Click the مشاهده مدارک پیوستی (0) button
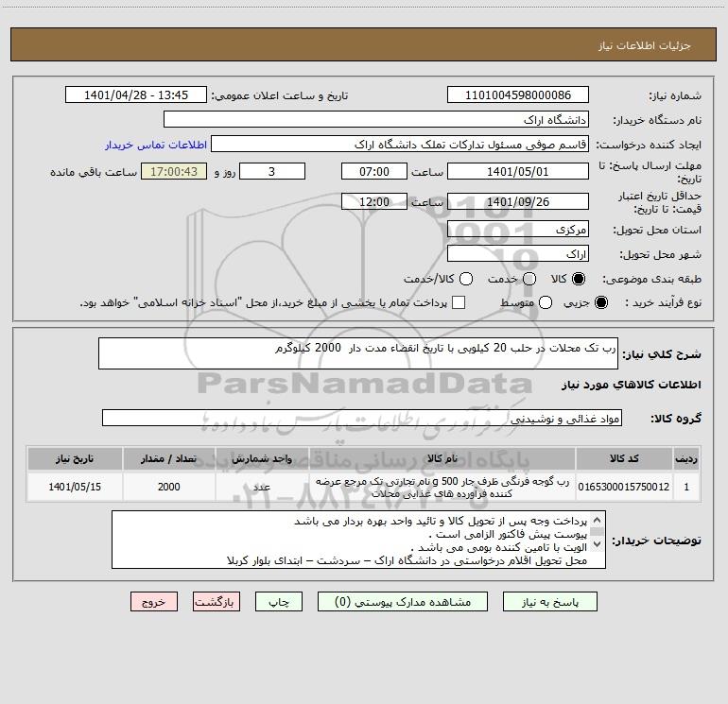This screenshot has width=728, height=704. coord(403,602)
